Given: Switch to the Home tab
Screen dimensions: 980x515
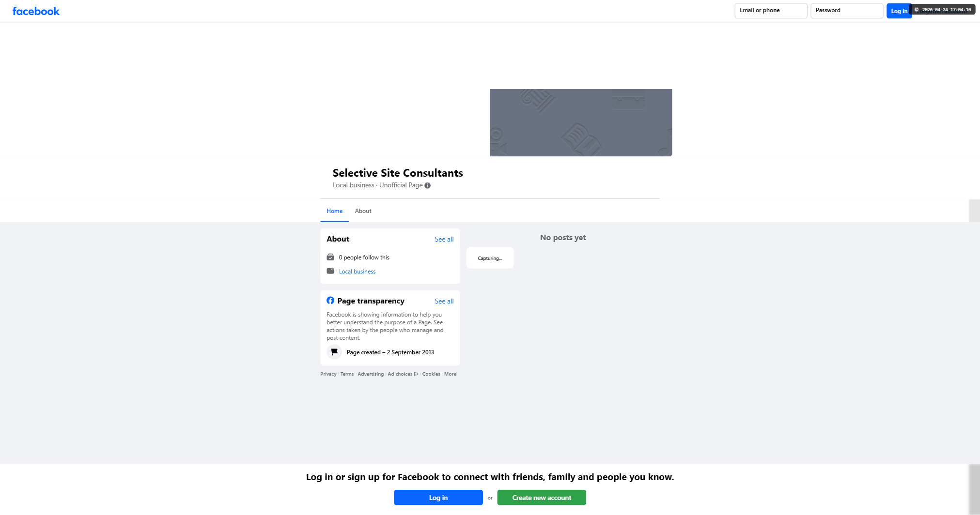Looking at the screenshot, I should pos(334,211).
